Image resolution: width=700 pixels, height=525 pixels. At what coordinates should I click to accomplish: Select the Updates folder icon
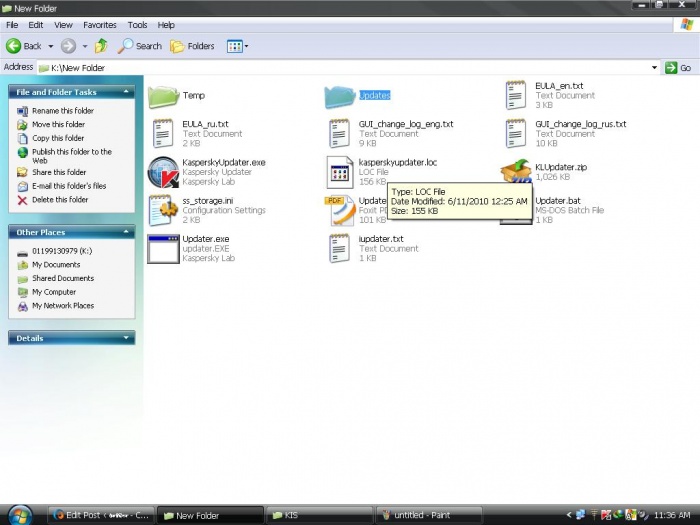coord(340,96)
